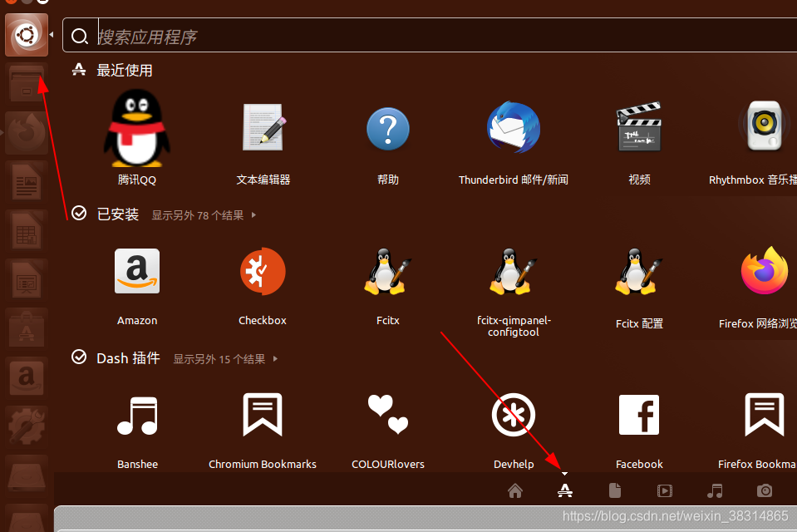797x532 pixels.
Task: Expand 显示另外 15 个结果 for Dash plugins
Action: tap(225, 359)
